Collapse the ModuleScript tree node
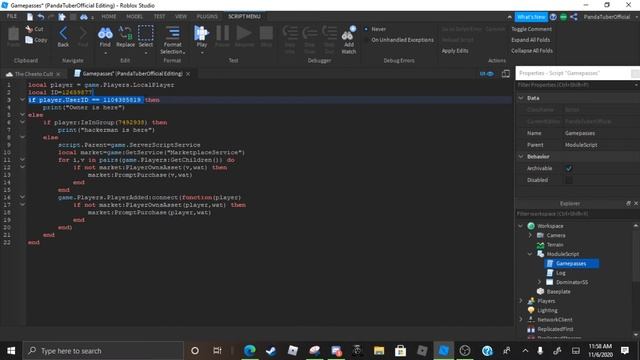This screenshot has height=360, width=640. (x=530, y=254)
